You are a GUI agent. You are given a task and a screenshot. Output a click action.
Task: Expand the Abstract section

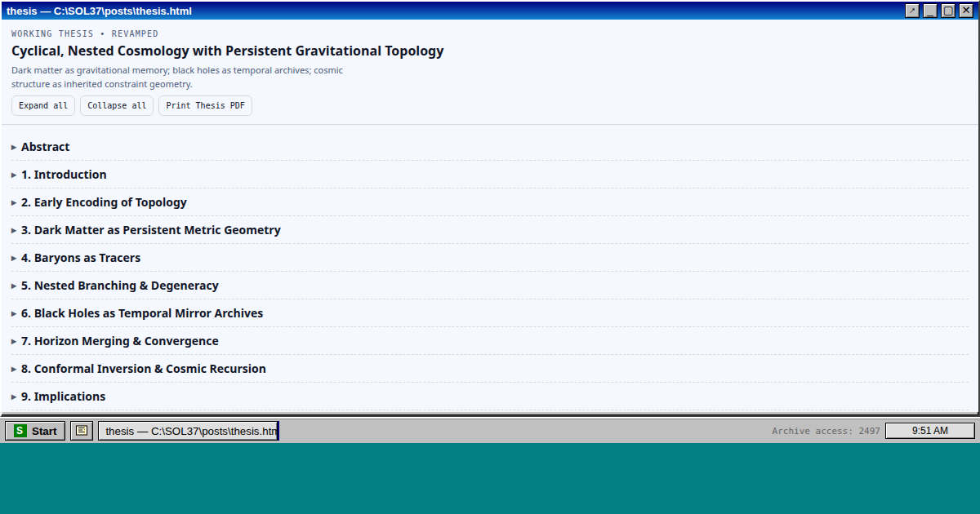pyautogui.click(x=46, y=147)
